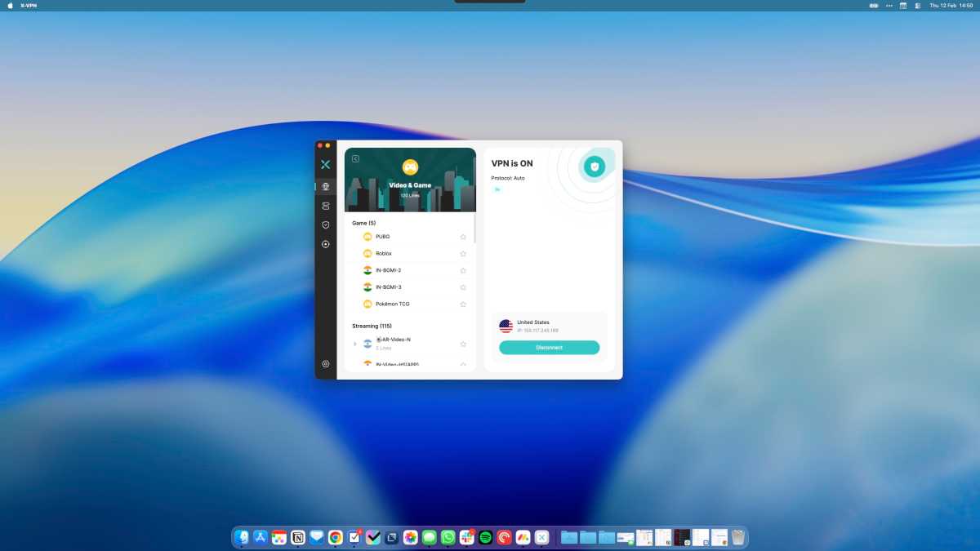Open the settings gear in the sidebar
Screen dimensions: 980x551
pos(325,364)
